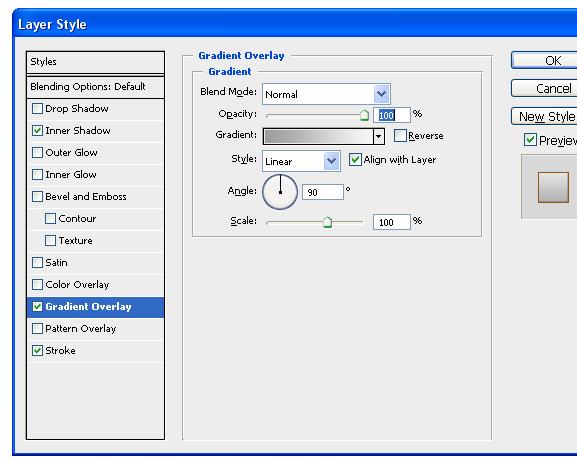Disable Align with Layer option
577x460 pixels.
tap(355, 160)
